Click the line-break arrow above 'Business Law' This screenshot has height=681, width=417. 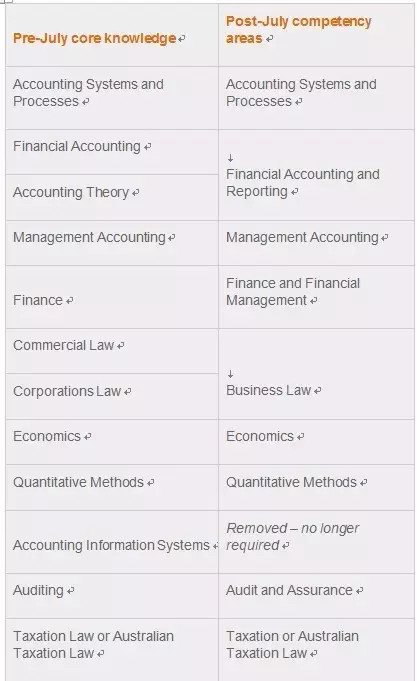pos(230,374)
